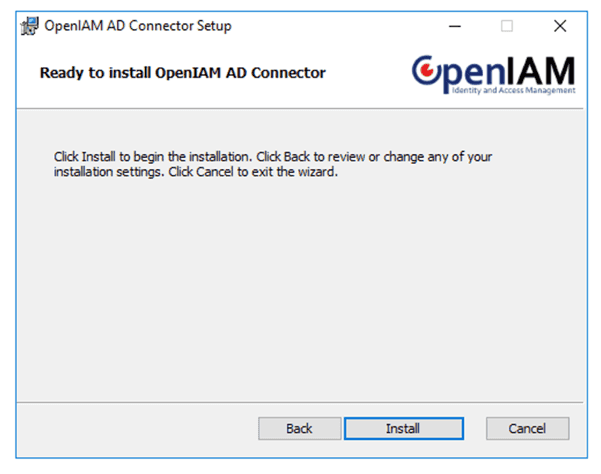Click the Install button
This screenshot has height=474, width=601.
(403, 428)
